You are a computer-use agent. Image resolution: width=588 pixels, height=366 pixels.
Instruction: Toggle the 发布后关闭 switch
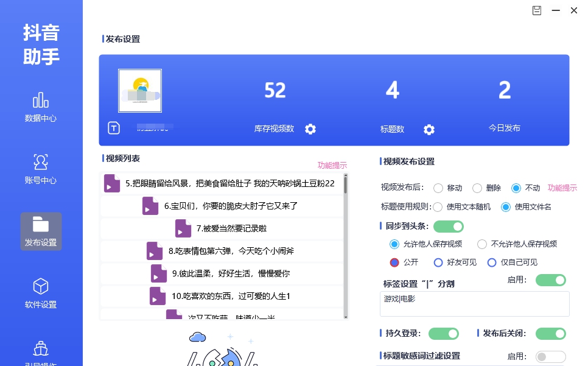point(550,334)
